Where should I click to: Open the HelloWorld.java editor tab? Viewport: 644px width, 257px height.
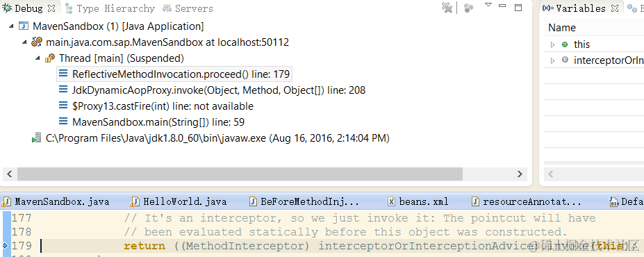185,202
